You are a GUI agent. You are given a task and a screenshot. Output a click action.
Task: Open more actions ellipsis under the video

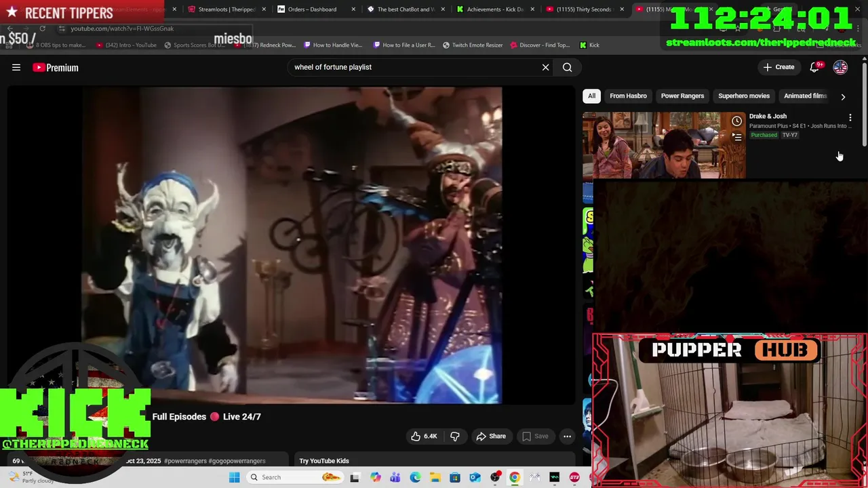pos(568,436)
